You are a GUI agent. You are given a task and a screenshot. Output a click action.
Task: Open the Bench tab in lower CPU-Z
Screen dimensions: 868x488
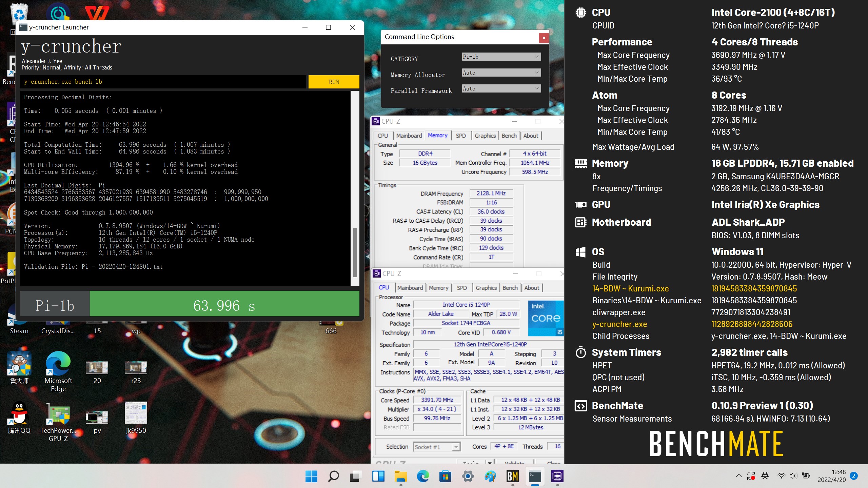click(x=510, y=288)
